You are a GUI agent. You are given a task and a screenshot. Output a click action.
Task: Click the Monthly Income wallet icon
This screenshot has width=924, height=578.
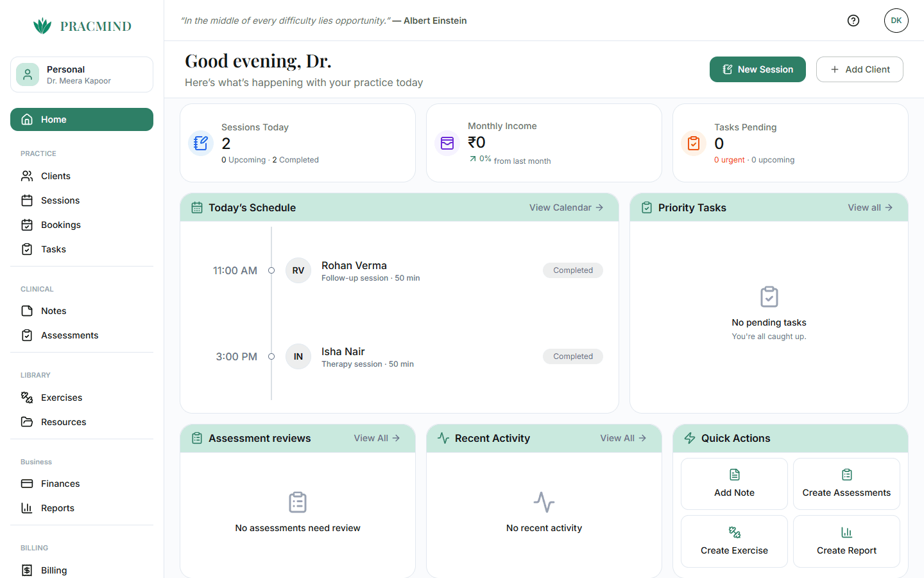tap(447, 143)
